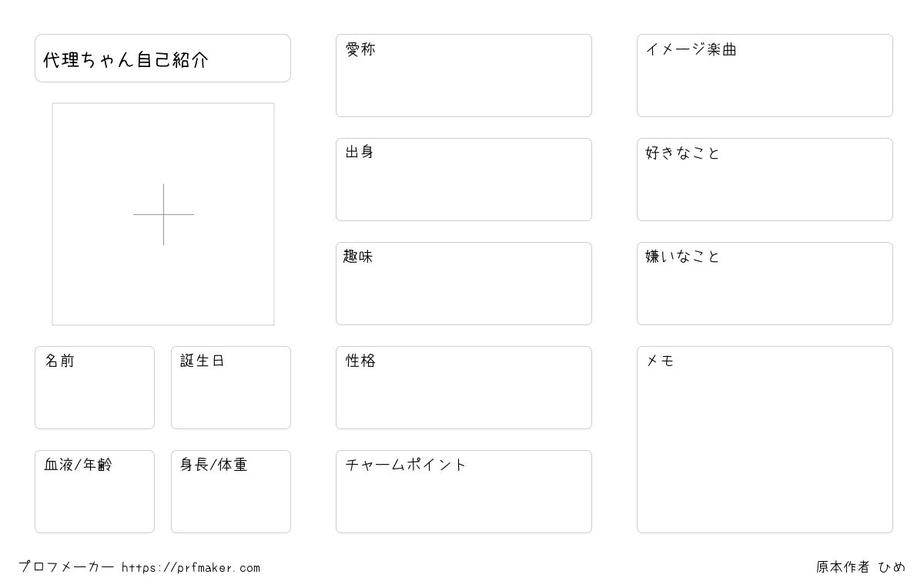Image resolution: width=924 pixels, height=578 pixels.
Task: Click the 原本作者 ひめ credit
Action: point(861,567)
